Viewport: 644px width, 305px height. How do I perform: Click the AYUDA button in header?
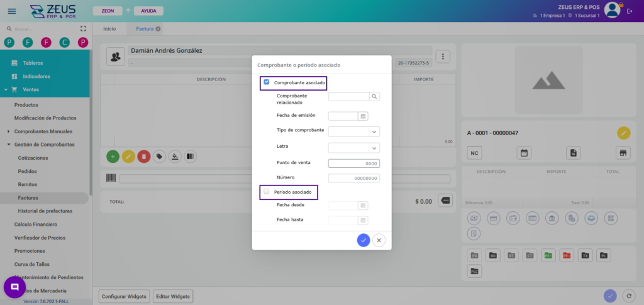pos(148,11)
